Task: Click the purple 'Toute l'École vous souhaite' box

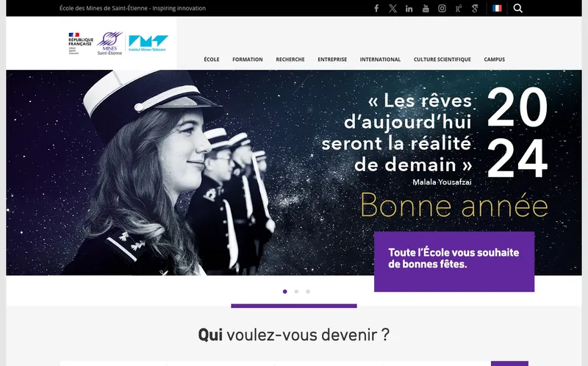Action: pos(454,262)
